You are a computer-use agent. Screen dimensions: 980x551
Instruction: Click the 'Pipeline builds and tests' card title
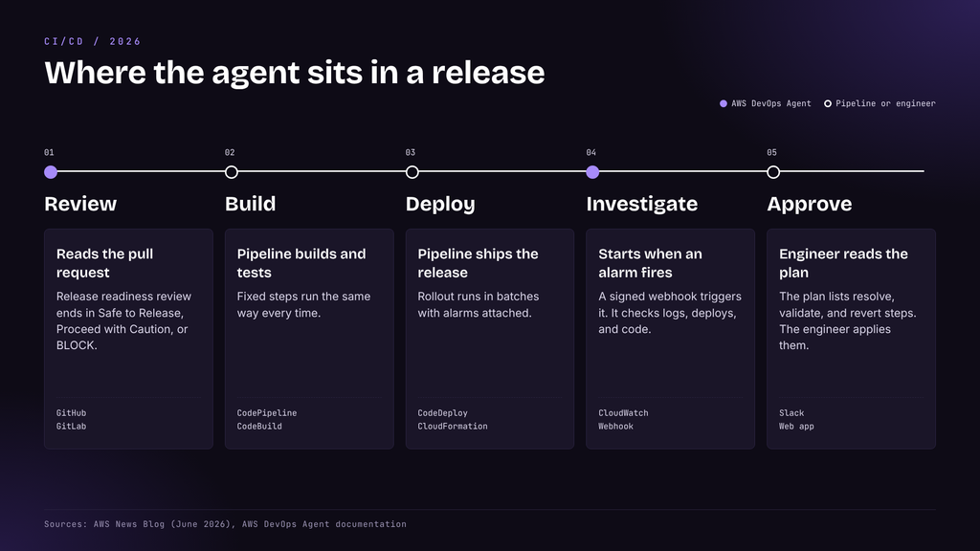point(301,263)
